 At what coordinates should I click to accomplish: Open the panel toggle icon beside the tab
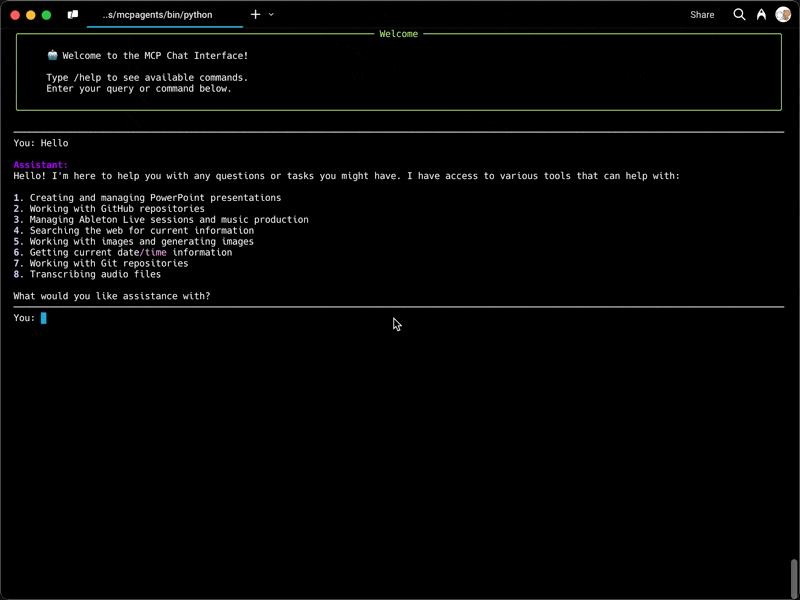[x=73, y=15]
